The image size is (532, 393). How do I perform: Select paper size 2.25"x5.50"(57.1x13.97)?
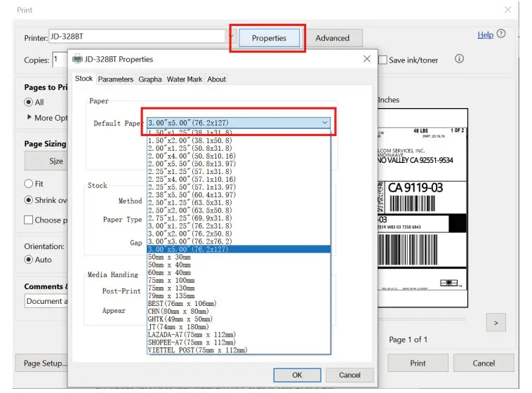click(239, 187)
